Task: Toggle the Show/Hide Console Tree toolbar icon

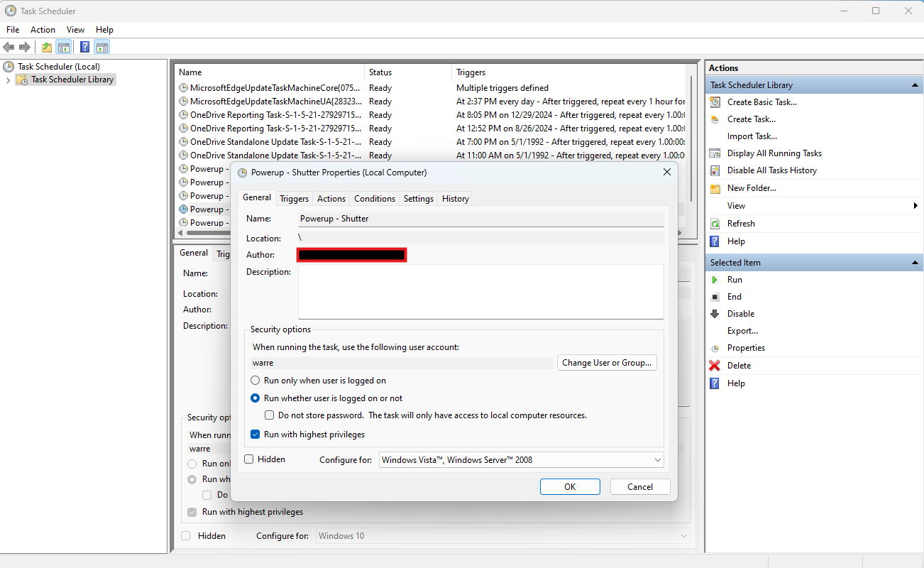Action: coord(64,48)
